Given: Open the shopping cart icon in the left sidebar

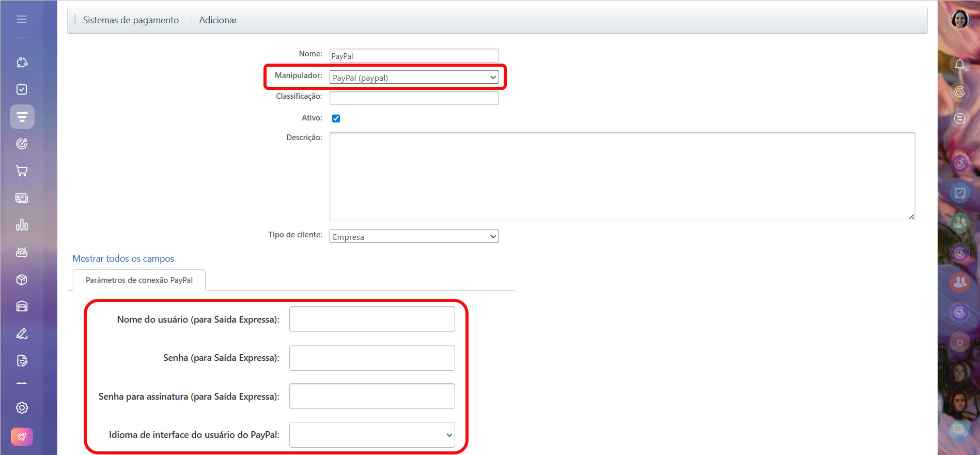Looking at the screenshot, I should click(x=22, y=171).
